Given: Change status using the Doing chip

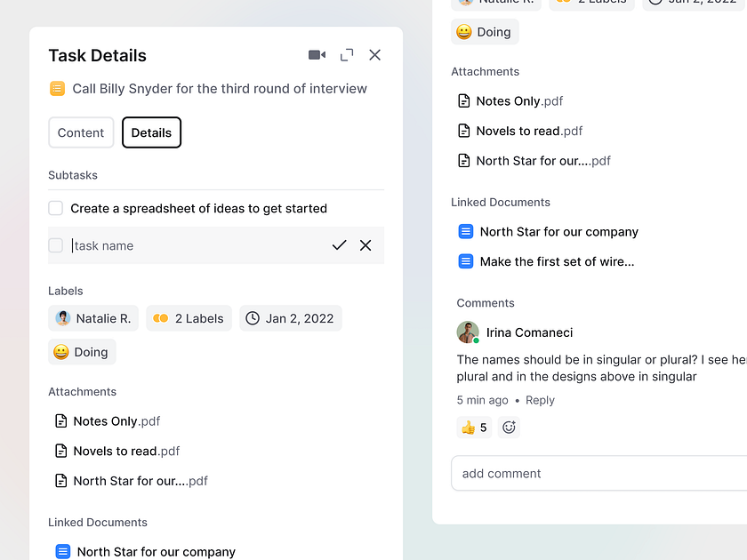Looking at the screenshot, I should (x=82, y=351).
